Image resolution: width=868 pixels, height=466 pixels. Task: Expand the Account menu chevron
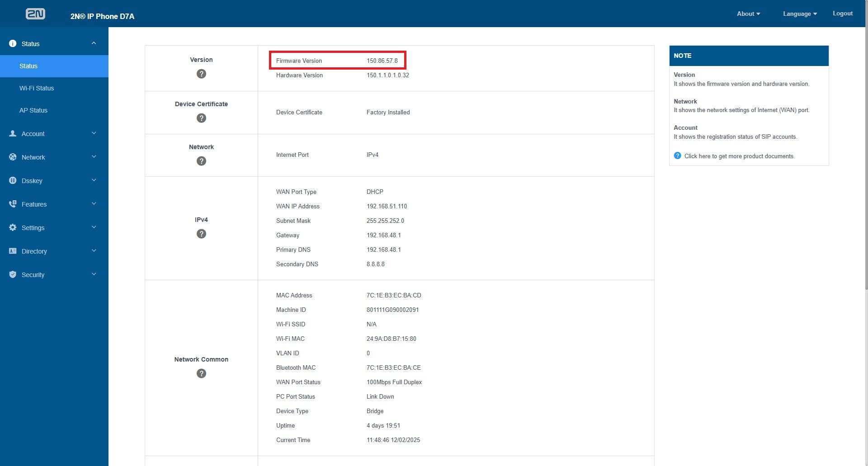94,133
